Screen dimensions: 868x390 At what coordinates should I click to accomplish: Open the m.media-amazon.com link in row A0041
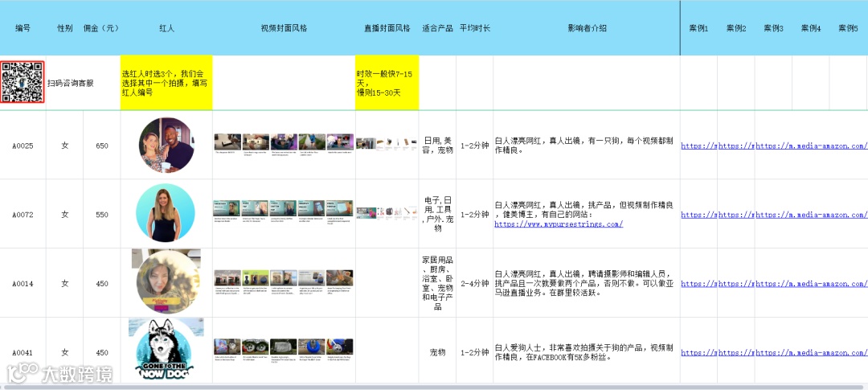[x=812, y=352]
